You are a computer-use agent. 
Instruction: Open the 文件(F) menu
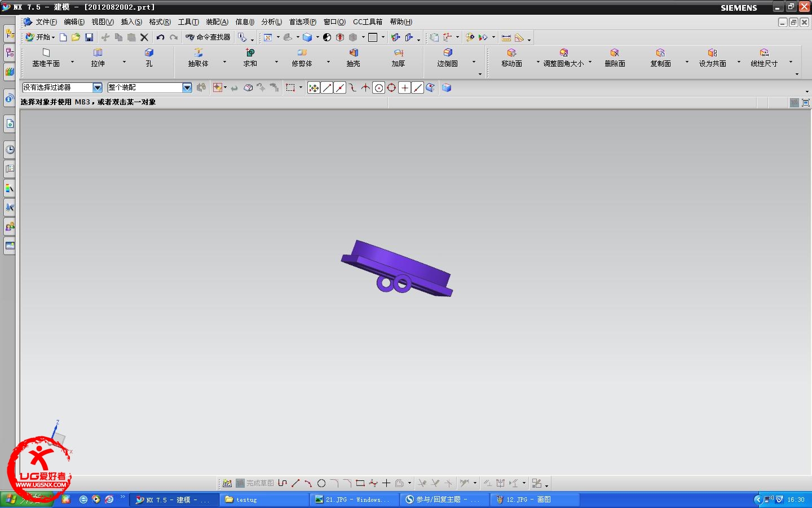pos(46,22)
